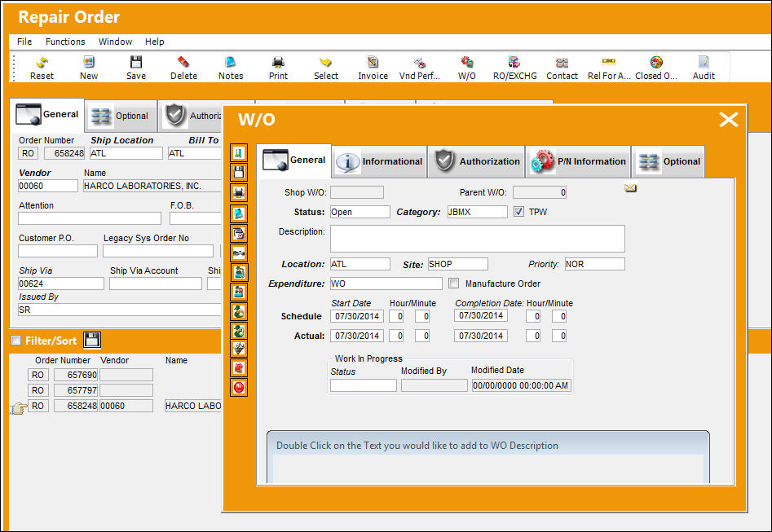Click the printer icon in W/O sidebar
The width and height of the screenshot is (772, 532).
pos(239,192)
